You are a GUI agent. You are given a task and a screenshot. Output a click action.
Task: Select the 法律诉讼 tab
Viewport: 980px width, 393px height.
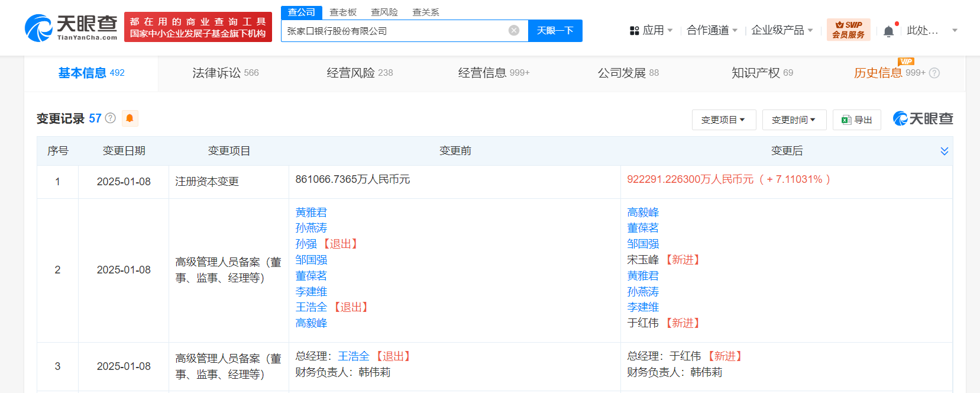click(225, 73)
